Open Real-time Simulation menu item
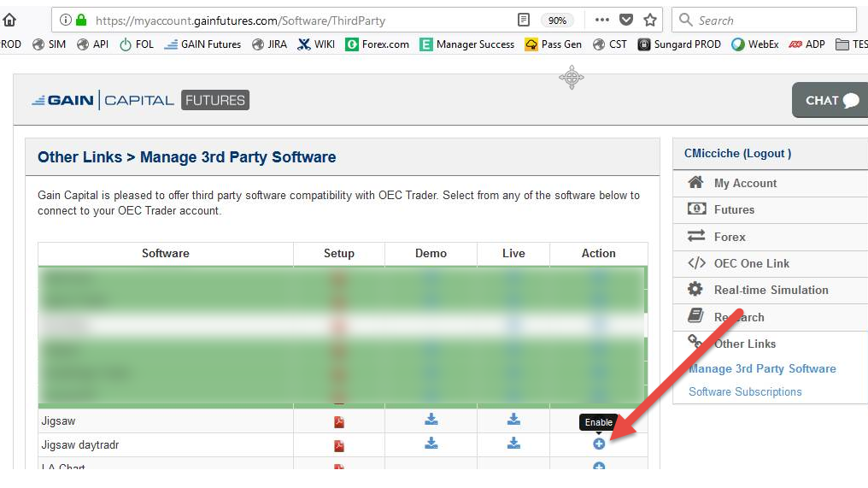Screen dimensions: 868x488 pyautogui.click(x=771, y=290)
